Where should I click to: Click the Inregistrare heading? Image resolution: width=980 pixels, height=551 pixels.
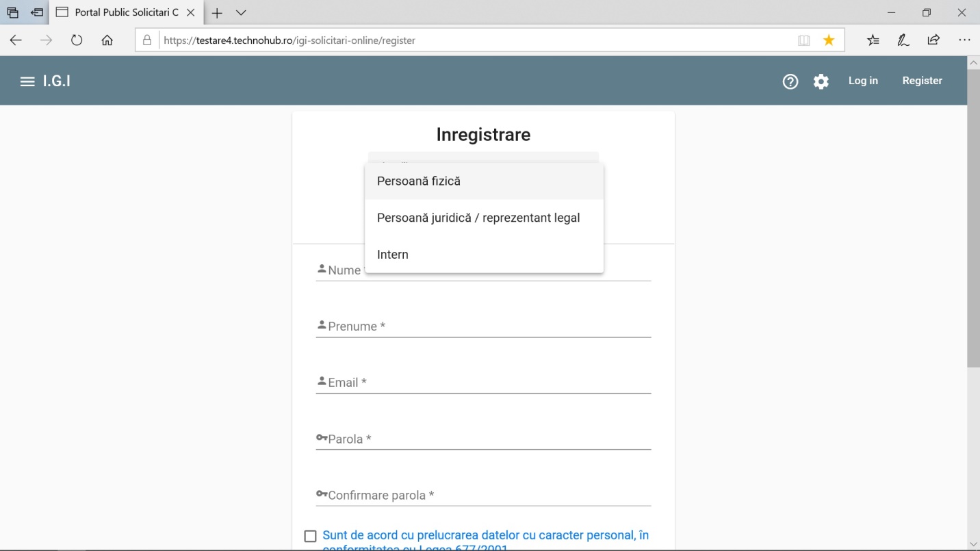click(x=483, y=134)
